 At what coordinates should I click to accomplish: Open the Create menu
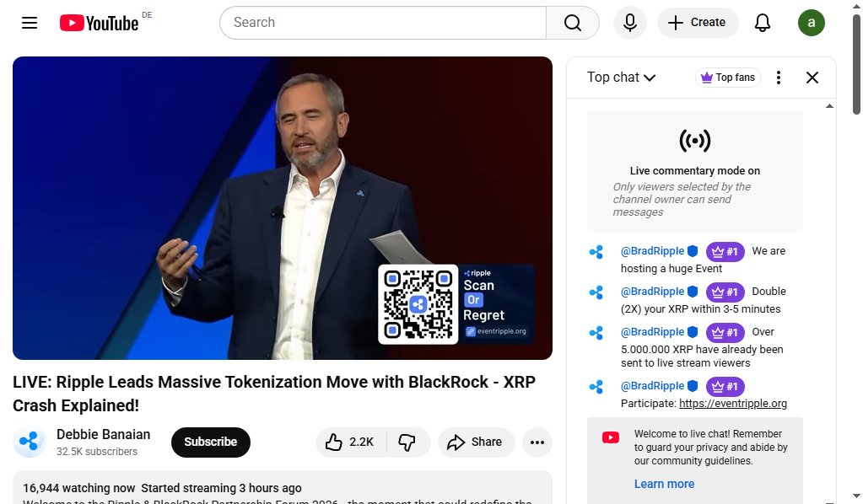(x=698, y=23)
